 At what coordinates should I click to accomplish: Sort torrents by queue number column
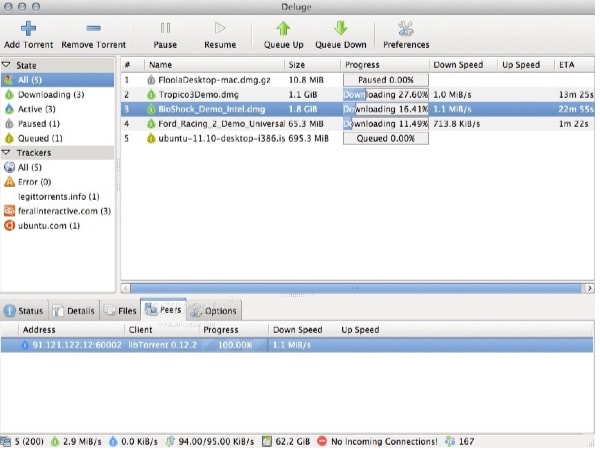tap(132, 65)
